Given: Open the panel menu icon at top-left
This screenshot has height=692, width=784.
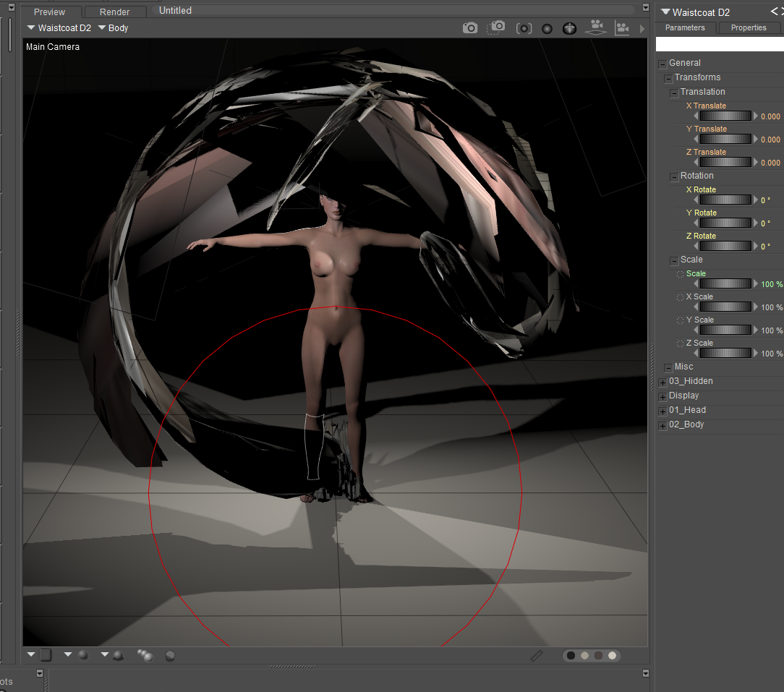Looking at the screenshot, I should (12, 7).
